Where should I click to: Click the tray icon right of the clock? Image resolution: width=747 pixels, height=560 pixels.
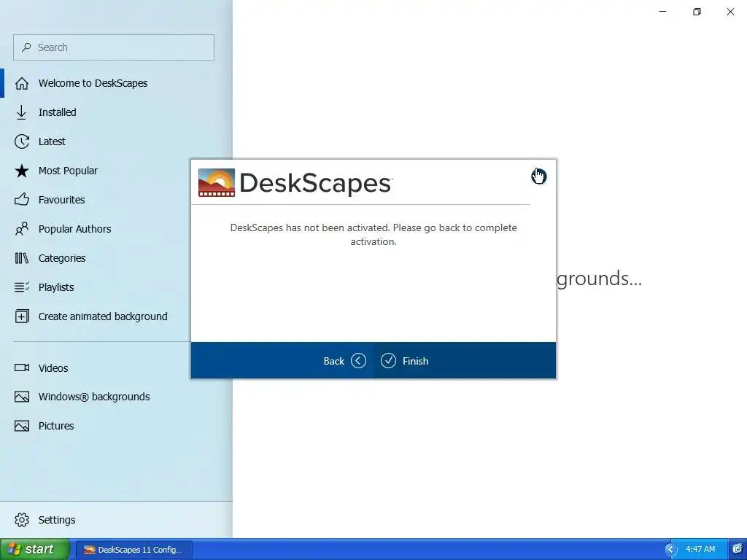click(738, 549)
